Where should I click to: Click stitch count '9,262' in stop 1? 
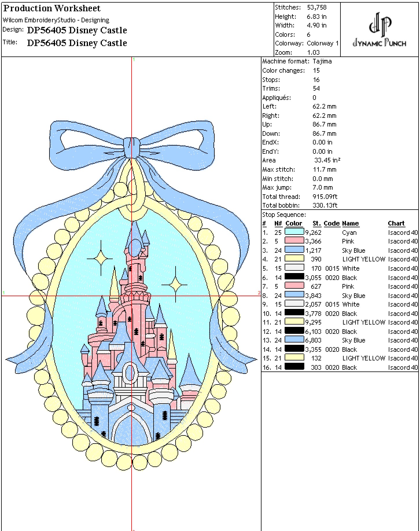pyautogui.click(x=313, y=232)
